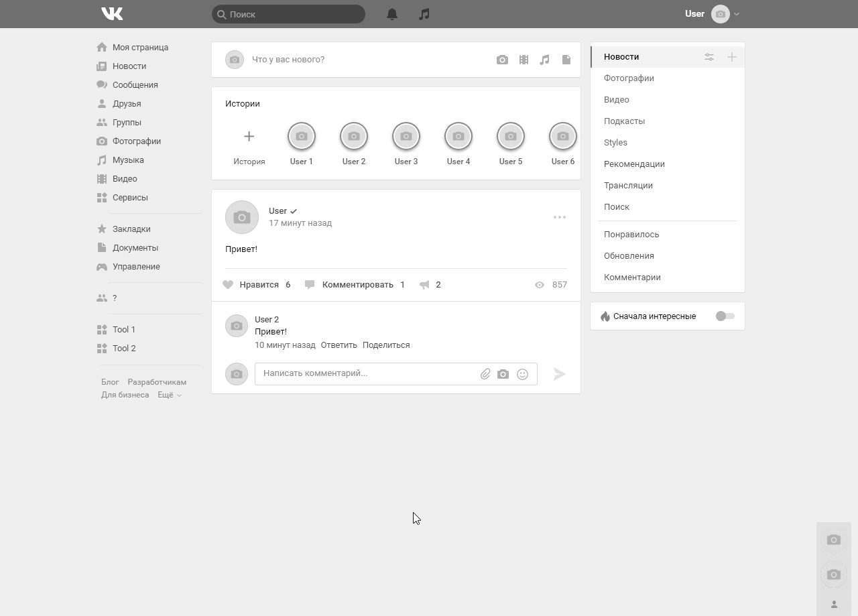Open music player note icon in header

(424, 14)
